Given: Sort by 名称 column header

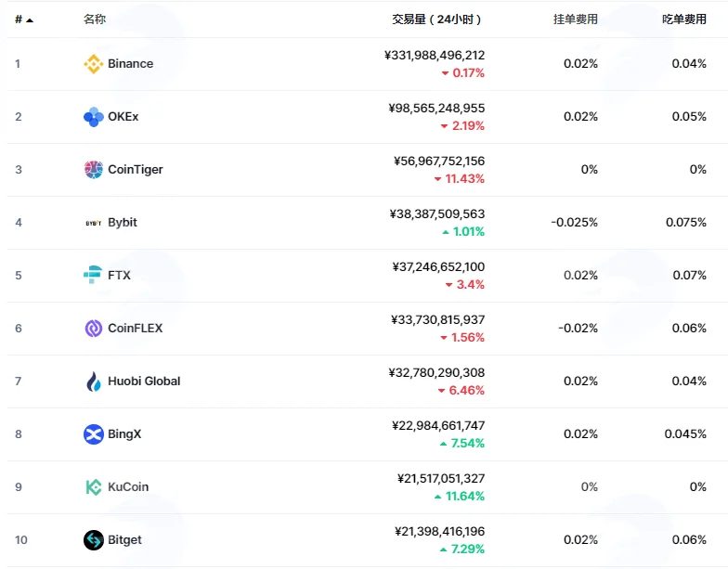Looking at the screenshot, I should pos(95,19).
